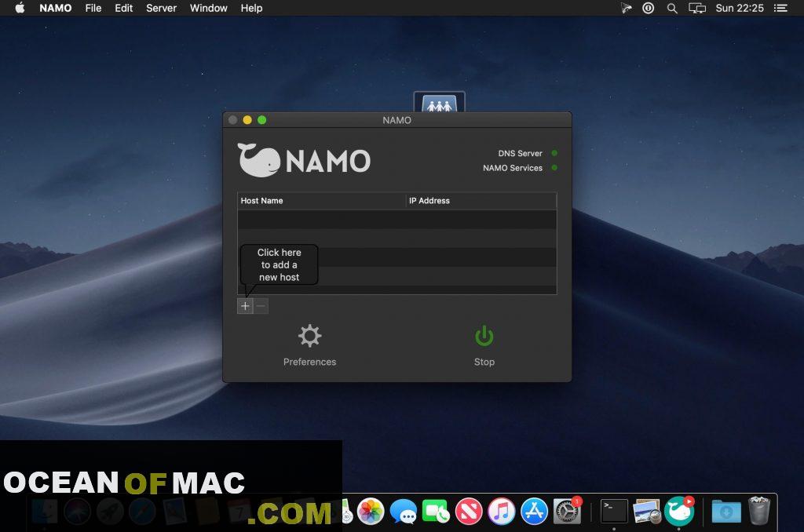The width and height of the screenshot is (804, 532).
Task: Open the Photos app in the Dock
Action: pos(371,512)
